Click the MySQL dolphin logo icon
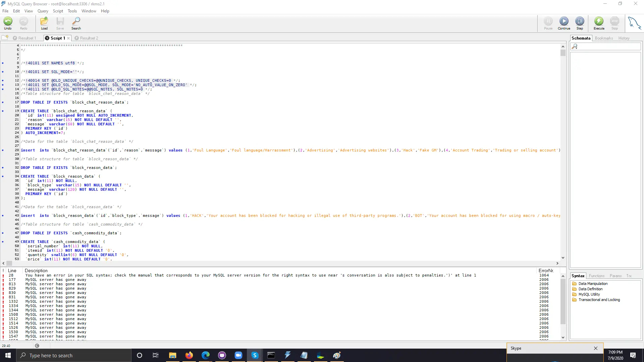This screenshot has height=362, width=644. [x=634, y=23]
